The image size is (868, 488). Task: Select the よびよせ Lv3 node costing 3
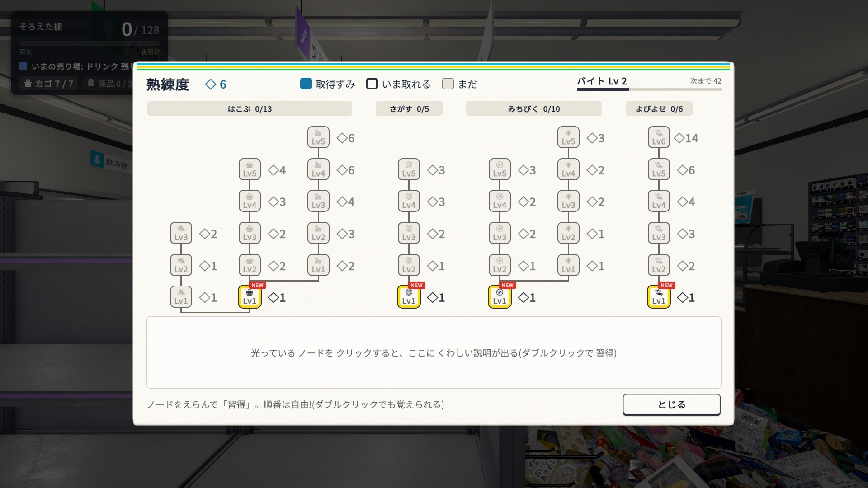coord(659,233)
